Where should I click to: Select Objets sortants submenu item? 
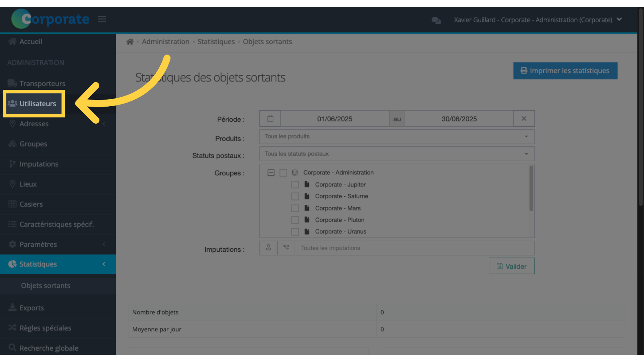point(46,286)
